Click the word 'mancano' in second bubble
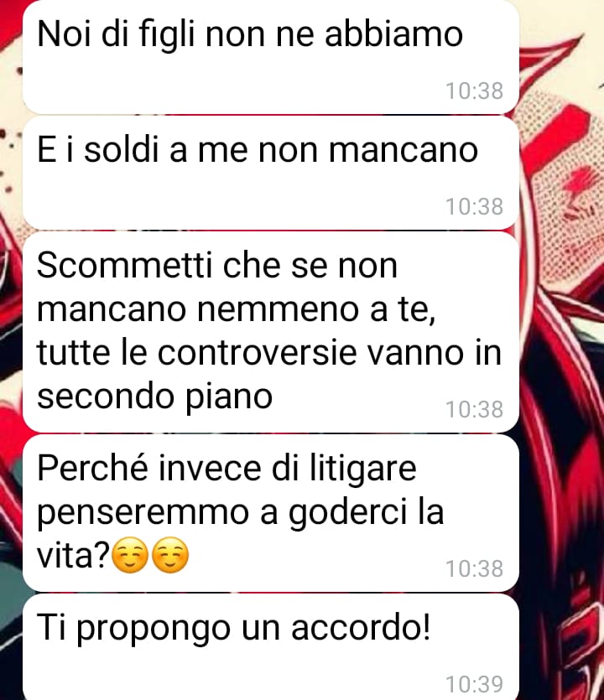The width and height of the screenshot is (604, 700). click(x=404, y=150)
